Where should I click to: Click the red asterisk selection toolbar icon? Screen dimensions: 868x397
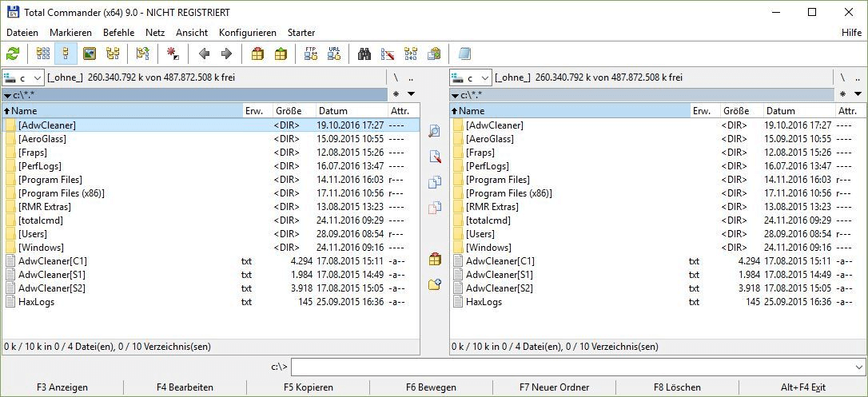tap(173, 54)
